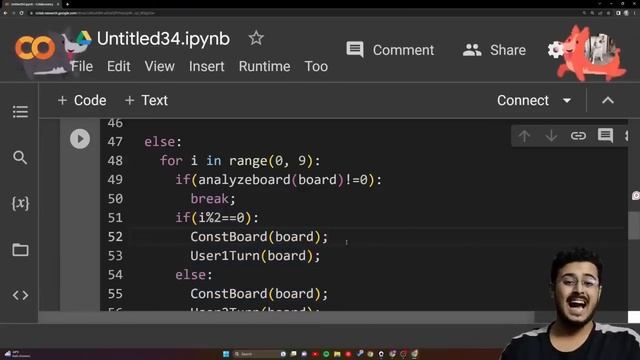Collapse the header with the chevron
The height and width of the screenshot is (360, 640).
point(608,100)
